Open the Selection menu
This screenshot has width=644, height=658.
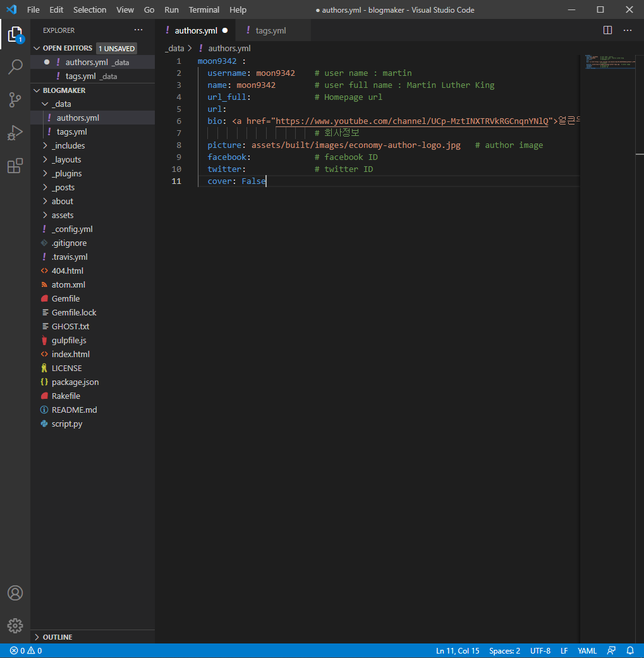point(90,9)
